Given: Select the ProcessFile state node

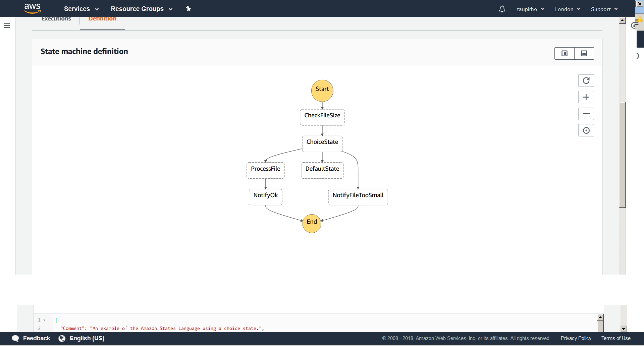Looking at the screenshot, I should (265, 170).
